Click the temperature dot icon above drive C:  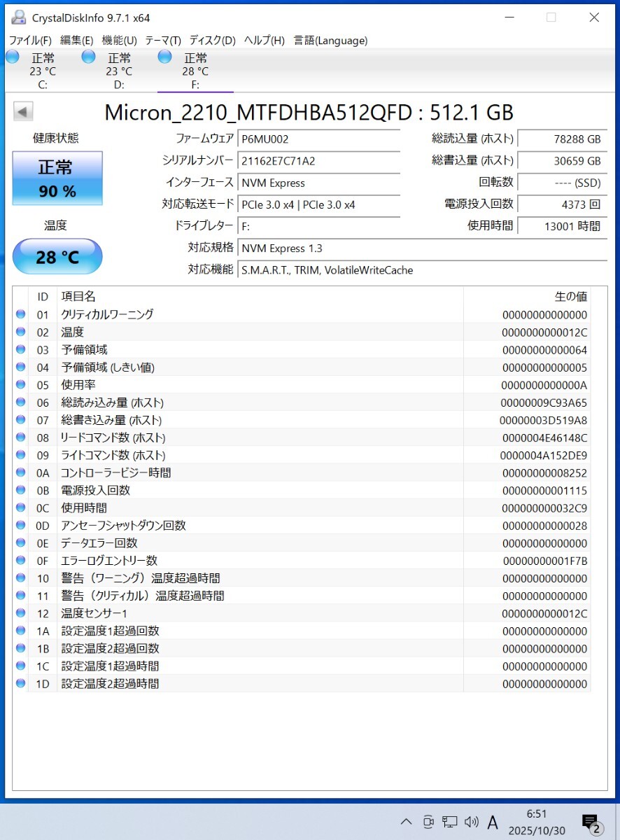point(12,56)
